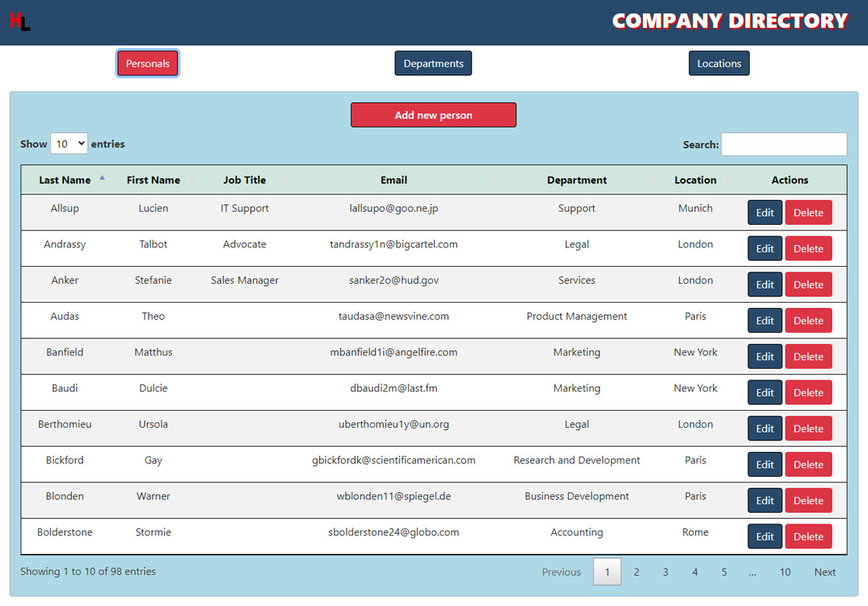Image resolution: width=868 pixels, height=606 pixels.
Task: Edit the Blonden record
Action: coord(764,500)
